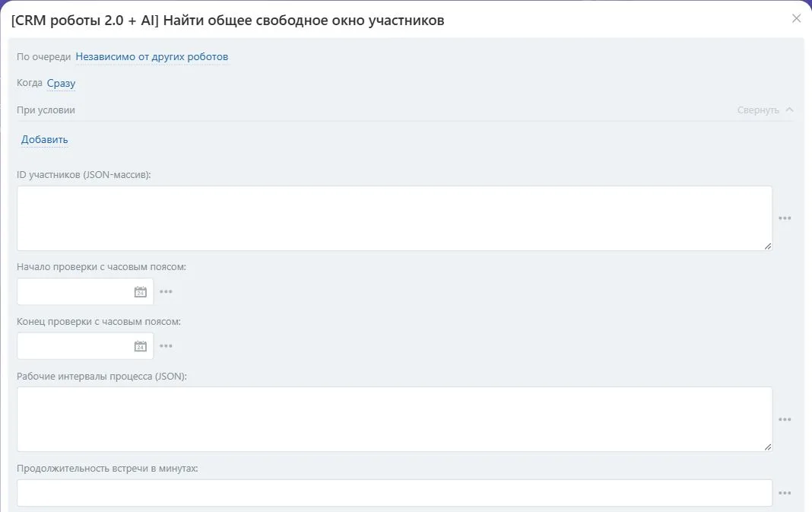Viewport: 812px width, 512px height.
Task: Focus the Продолжительность встречи в минутах field
Action: [395, 493]
